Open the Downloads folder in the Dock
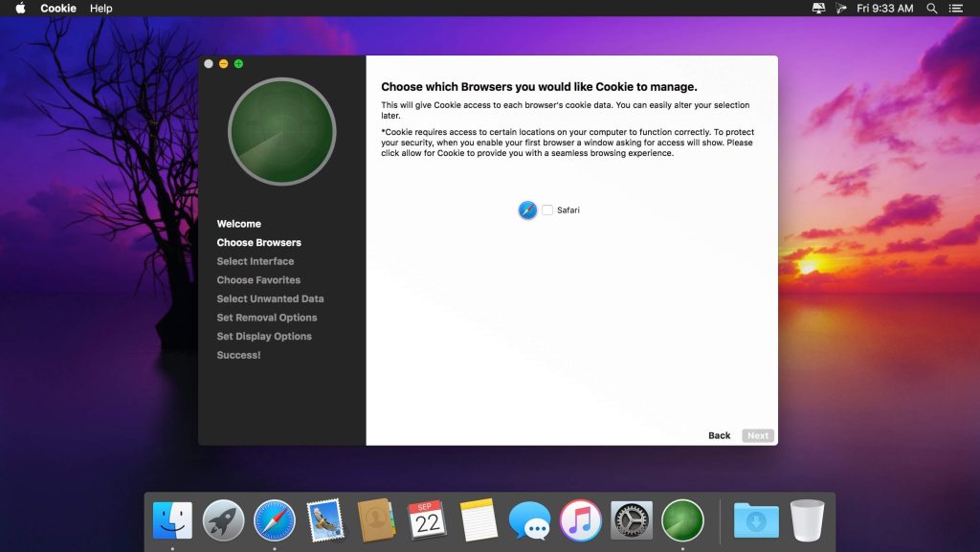The height and width of the screenshot is (552, 980). pyautogui.click(x=756, y=520)
